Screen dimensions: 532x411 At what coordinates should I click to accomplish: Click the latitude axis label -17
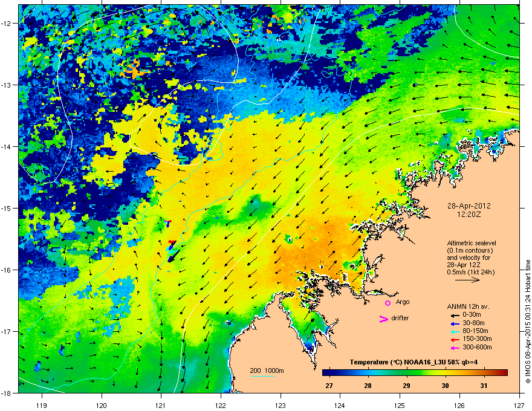point(7,331)
